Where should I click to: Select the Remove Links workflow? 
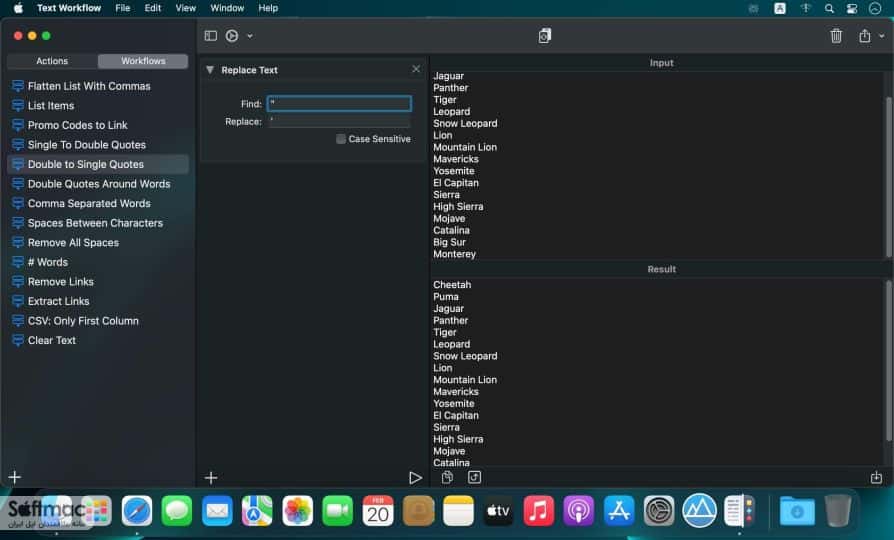click(97, 282)
